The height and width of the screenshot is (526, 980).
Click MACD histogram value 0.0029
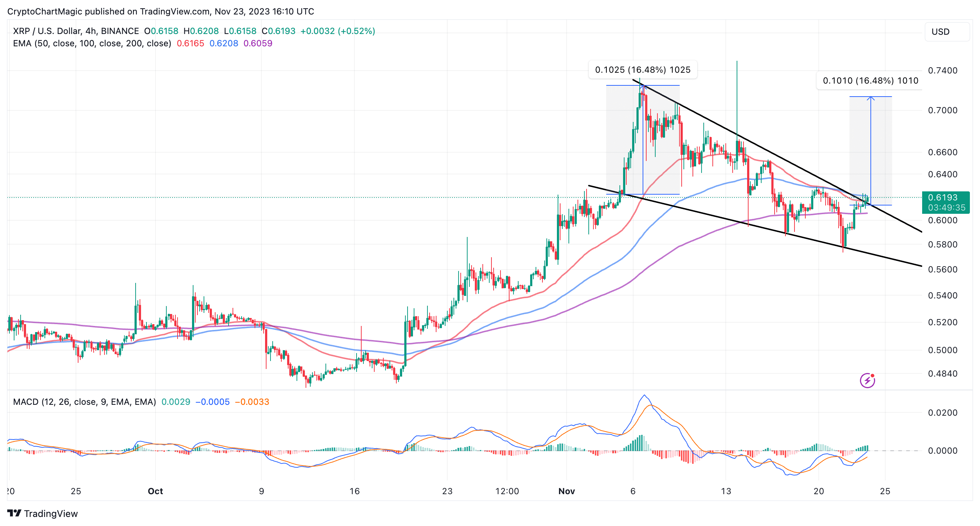point(176,402)
